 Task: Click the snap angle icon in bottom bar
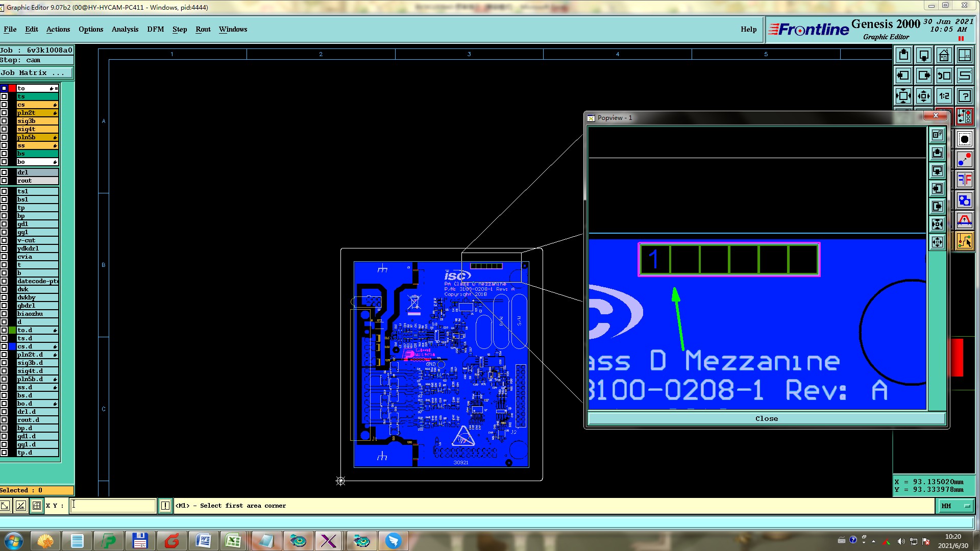click(x=21, y=506)
